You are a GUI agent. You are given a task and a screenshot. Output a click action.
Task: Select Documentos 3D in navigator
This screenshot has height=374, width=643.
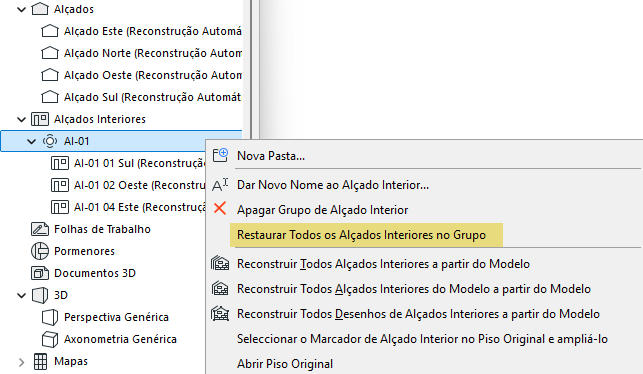click(x=95, y=273)
